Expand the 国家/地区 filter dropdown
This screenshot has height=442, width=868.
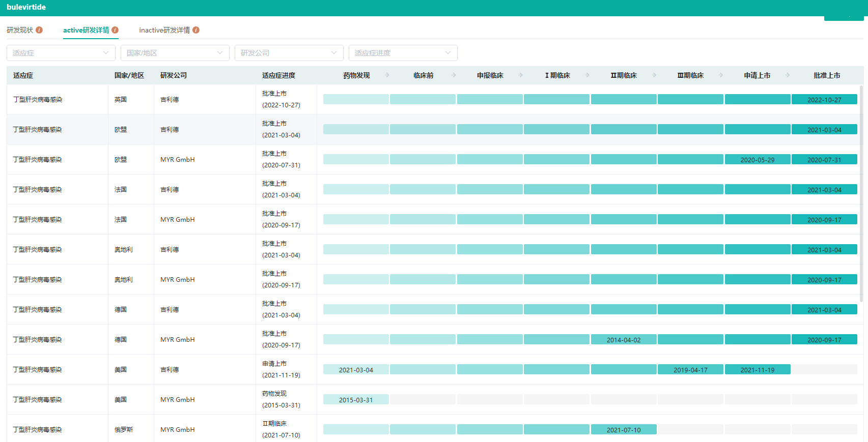[x=175, y=53]
